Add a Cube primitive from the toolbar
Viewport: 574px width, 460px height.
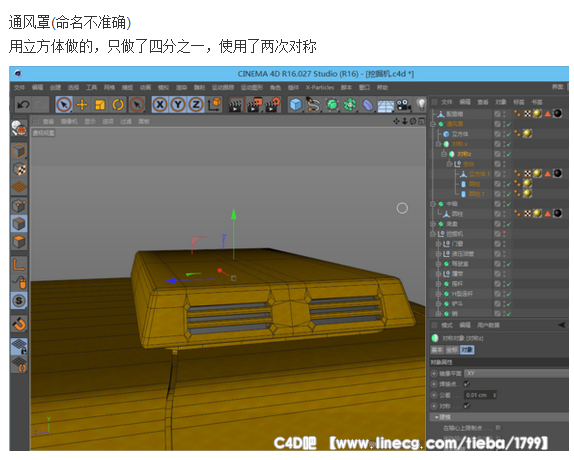[x=295, y=105]
